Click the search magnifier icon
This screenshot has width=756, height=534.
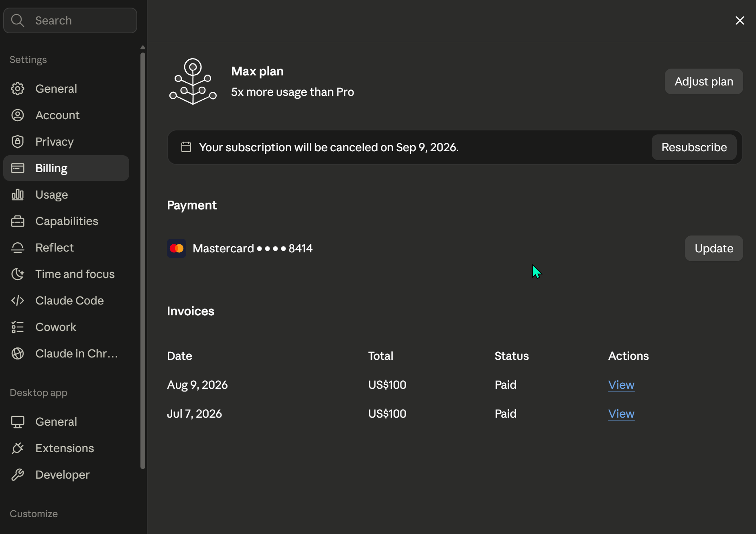[x=18, y=20]
